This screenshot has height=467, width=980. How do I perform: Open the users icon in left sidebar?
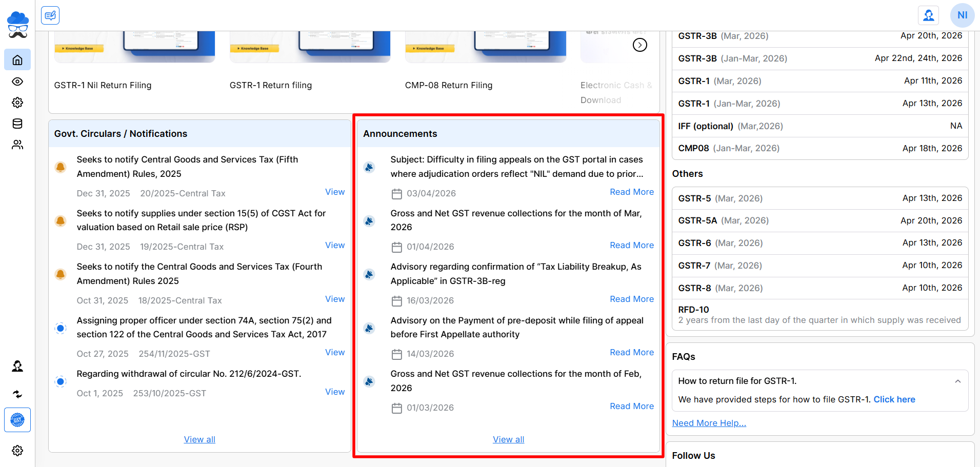pos(17,145)
